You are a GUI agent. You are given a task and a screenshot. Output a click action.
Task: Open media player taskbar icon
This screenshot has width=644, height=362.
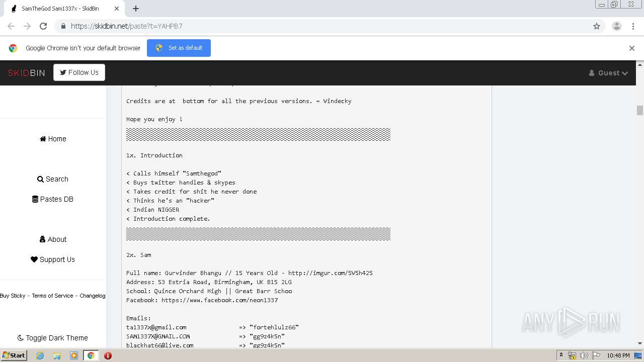coord(74,355)
